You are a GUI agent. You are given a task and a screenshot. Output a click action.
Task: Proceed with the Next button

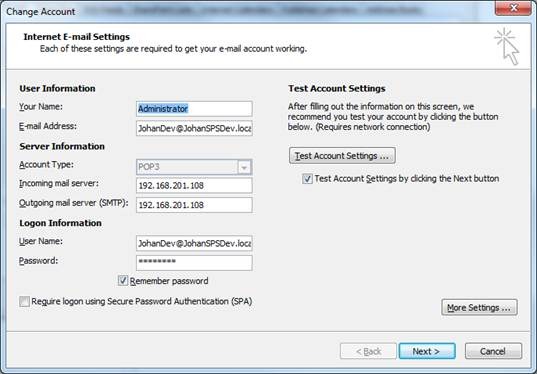point(427,351)
